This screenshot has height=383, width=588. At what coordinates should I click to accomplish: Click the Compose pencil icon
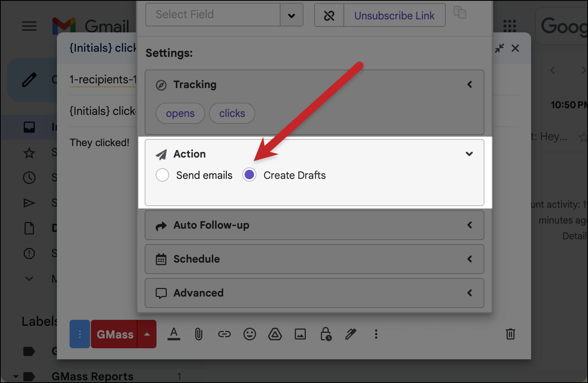coord(29,80)
